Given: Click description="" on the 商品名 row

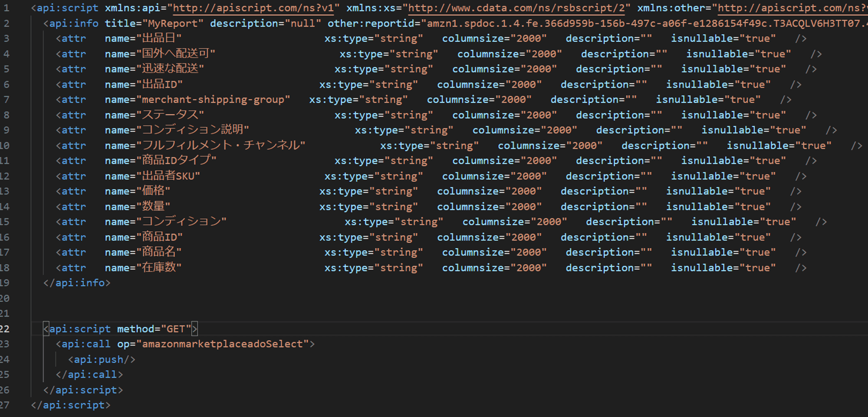Looking at the screenshot, I should click(x=609, y=253).
